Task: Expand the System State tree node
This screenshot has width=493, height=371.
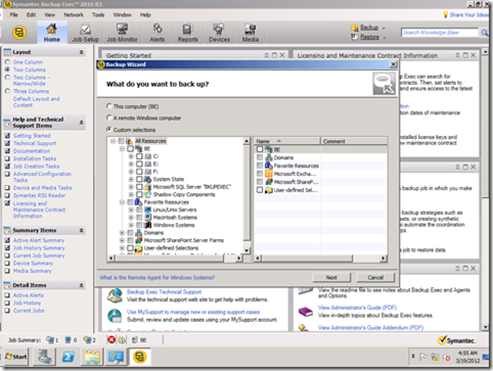Action: pyautogui.click(x=131, y=179)
